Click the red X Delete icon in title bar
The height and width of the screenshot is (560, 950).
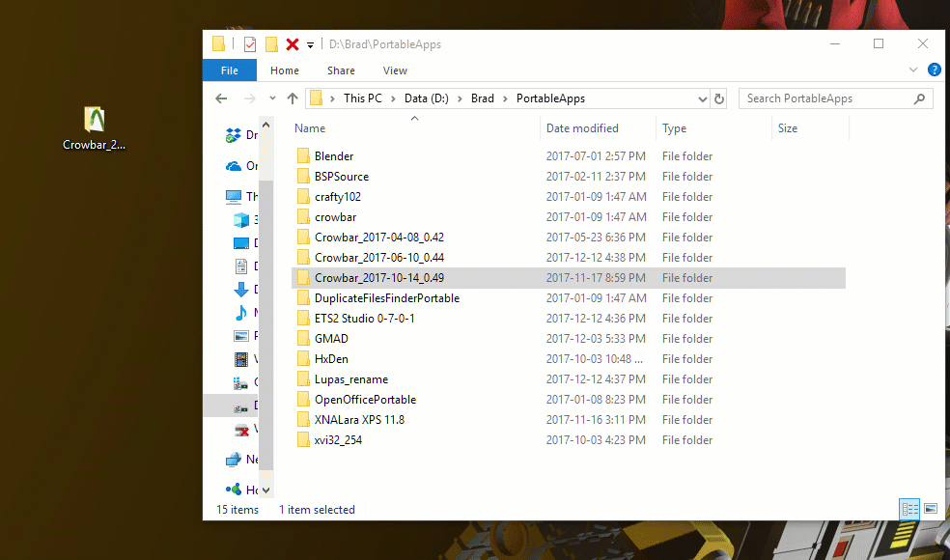click(293, 44)
